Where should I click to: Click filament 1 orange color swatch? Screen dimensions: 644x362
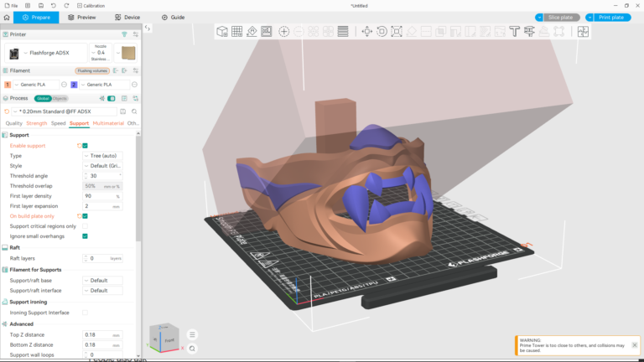point(8,85)
